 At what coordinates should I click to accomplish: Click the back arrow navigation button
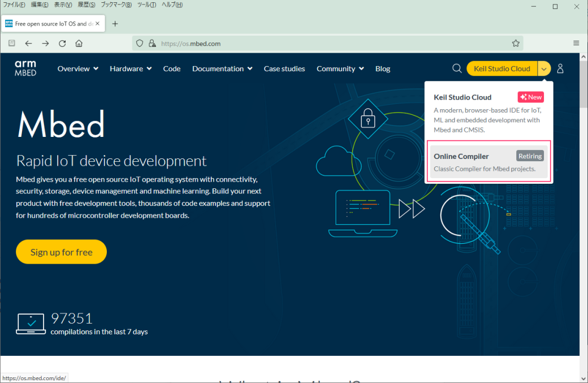point(28,44)
